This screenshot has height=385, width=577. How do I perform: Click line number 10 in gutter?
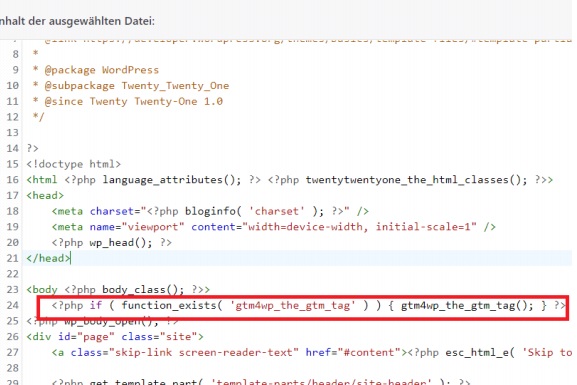pos(12,85)
